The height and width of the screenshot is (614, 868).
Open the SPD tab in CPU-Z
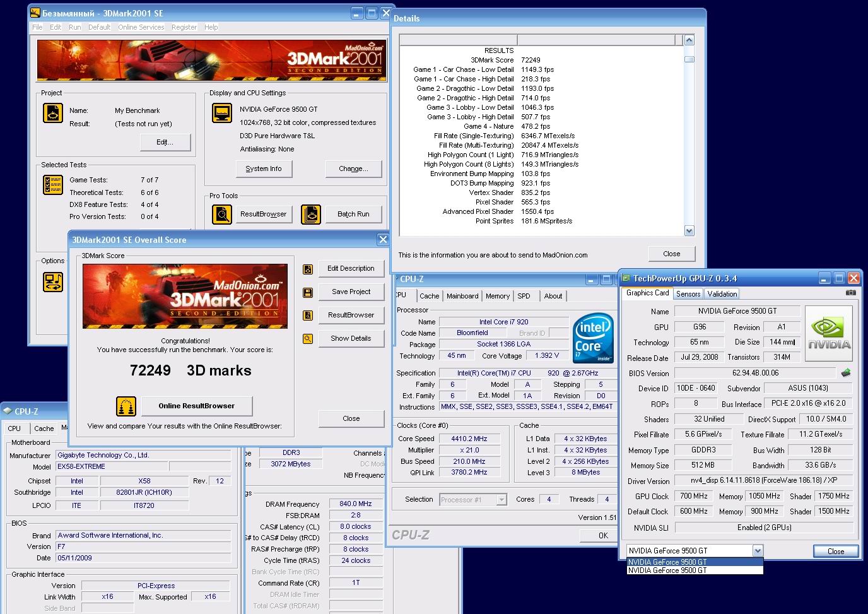[524, 296]
